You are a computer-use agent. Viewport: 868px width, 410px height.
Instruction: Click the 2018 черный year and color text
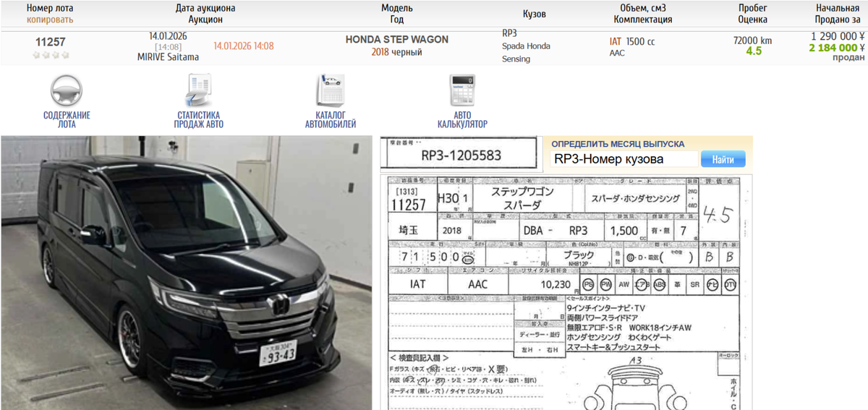point(397,52)
